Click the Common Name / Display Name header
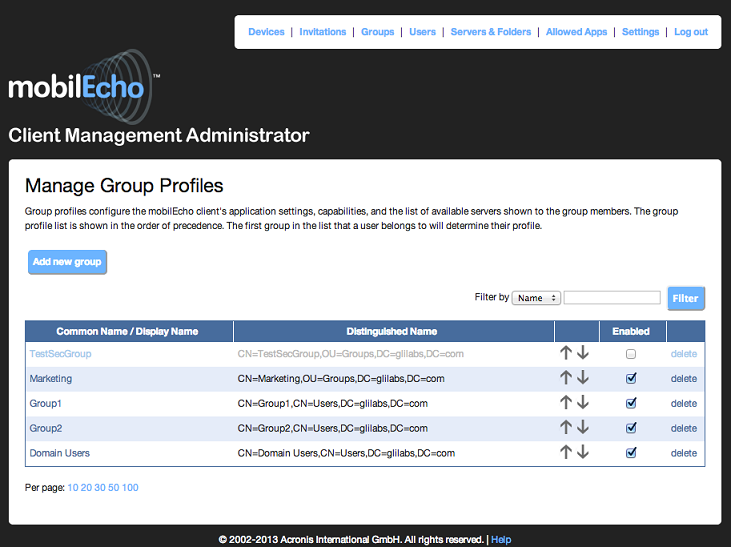This screenshot has width=731, height=547. (x=130, y=331)
